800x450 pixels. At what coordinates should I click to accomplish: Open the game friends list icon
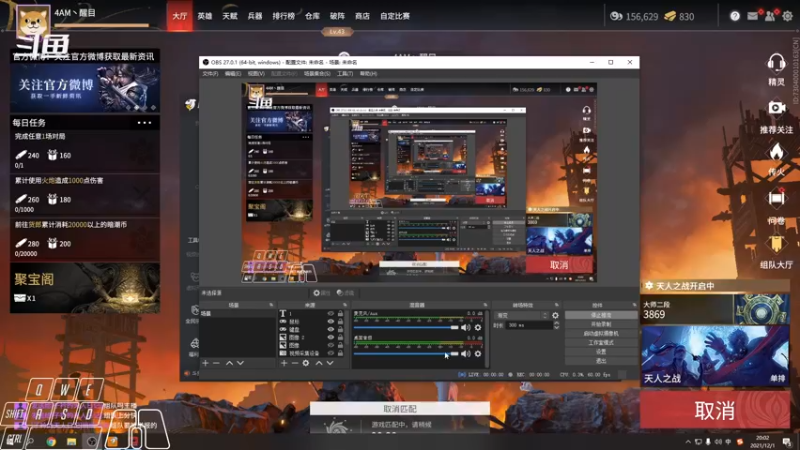point(770,16)
